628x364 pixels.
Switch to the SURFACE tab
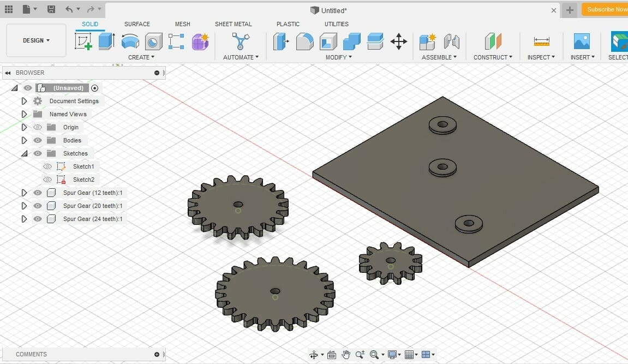coord(137,24)
